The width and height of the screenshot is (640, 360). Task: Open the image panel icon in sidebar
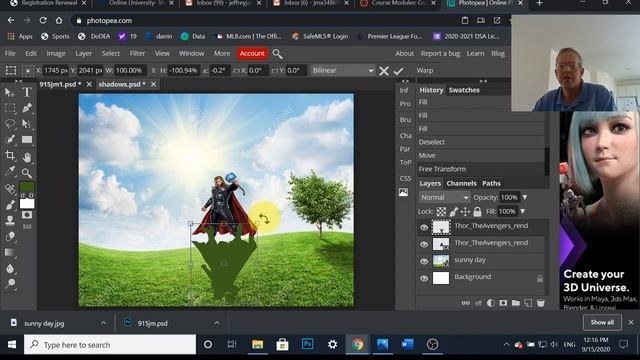(403, 192)
